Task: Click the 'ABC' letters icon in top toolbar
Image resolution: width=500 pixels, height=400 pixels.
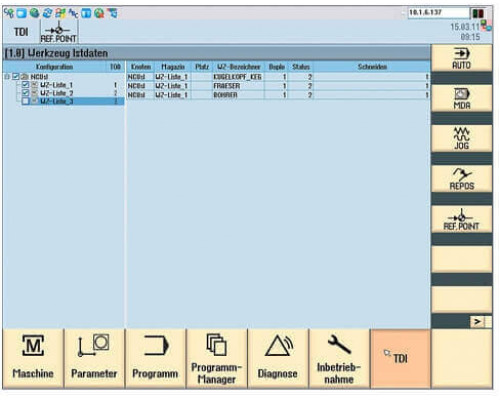Action: coord(73,13)
